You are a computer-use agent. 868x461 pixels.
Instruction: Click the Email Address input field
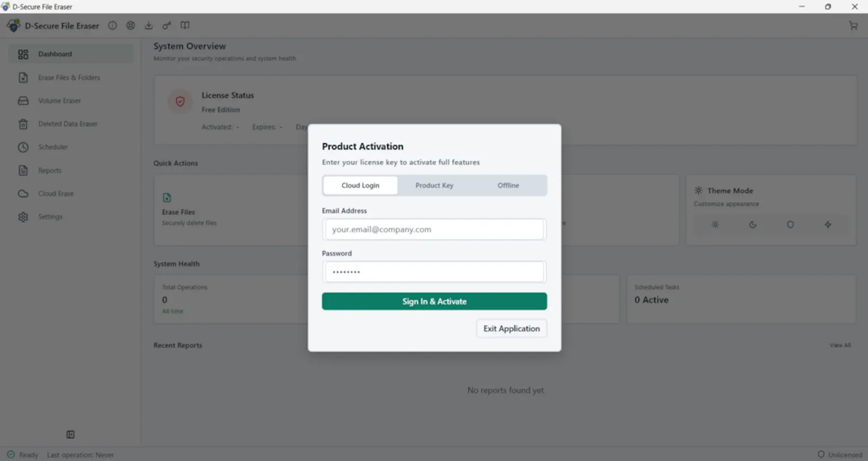click(x=435, y=230)
